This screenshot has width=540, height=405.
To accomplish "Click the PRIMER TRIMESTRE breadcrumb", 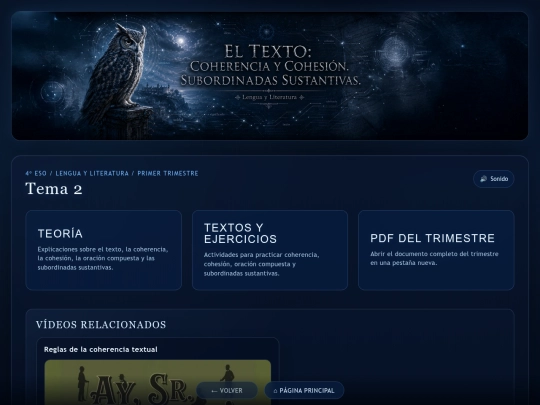I will (x=168, y=173).
